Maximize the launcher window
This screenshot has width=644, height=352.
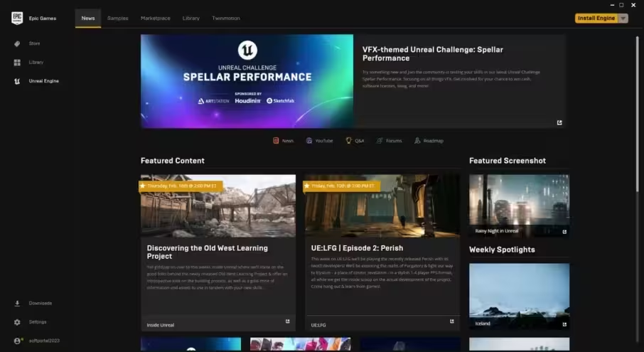pos(621,5)
